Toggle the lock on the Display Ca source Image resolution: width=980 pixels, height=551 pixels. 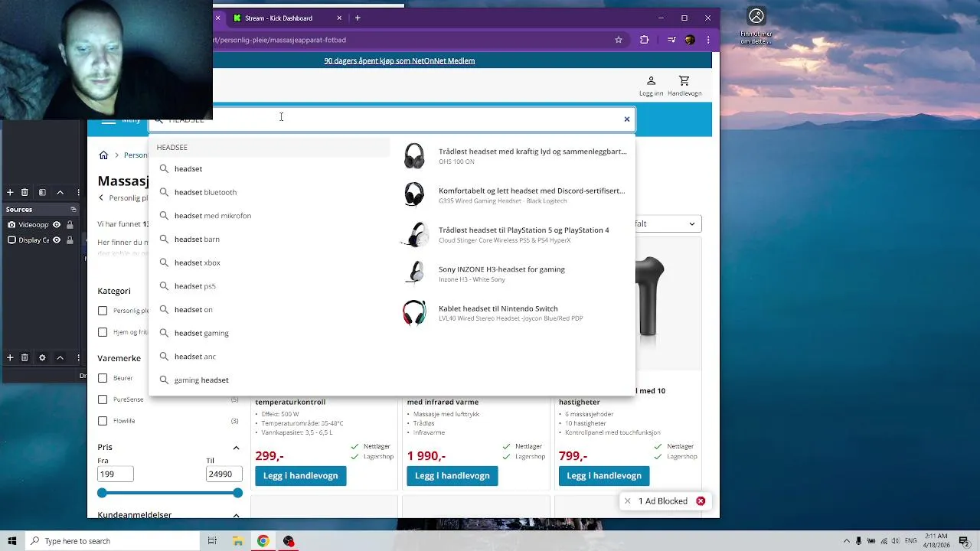pos(70,240)
